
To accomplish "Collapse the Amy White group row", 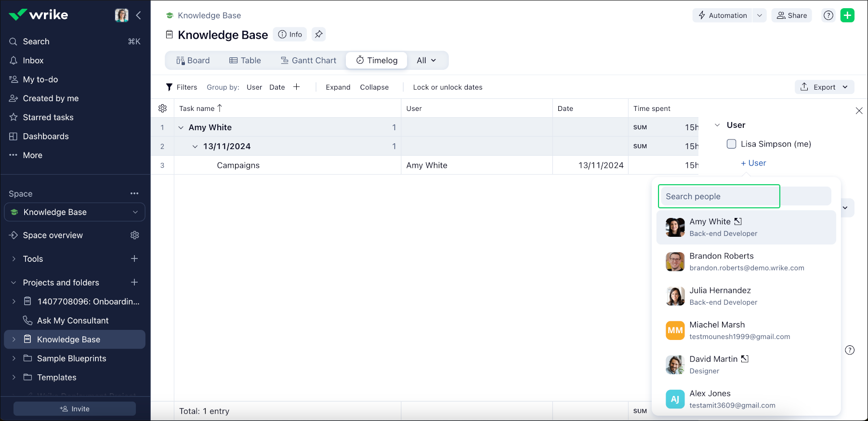I will click(x=181, y=127).
